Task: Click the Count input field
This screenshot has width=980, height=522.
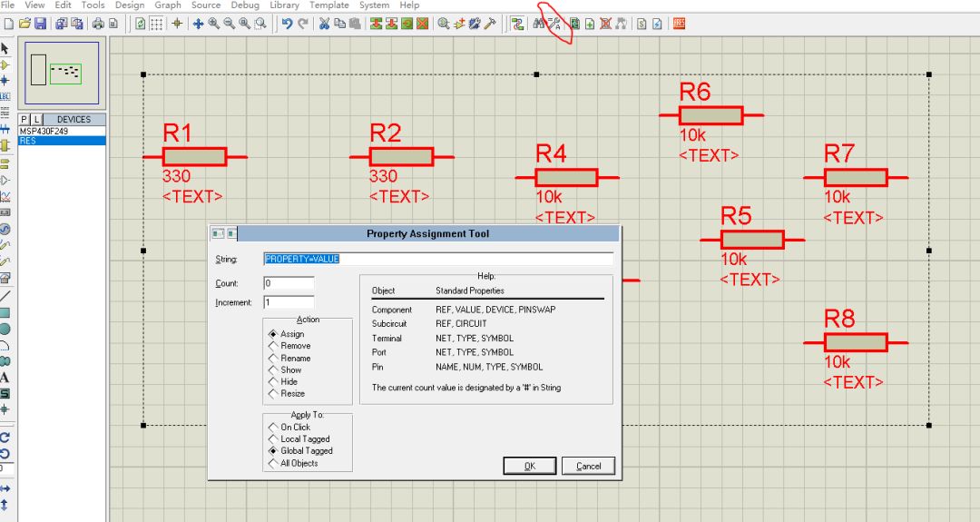Action: (289, 283)
